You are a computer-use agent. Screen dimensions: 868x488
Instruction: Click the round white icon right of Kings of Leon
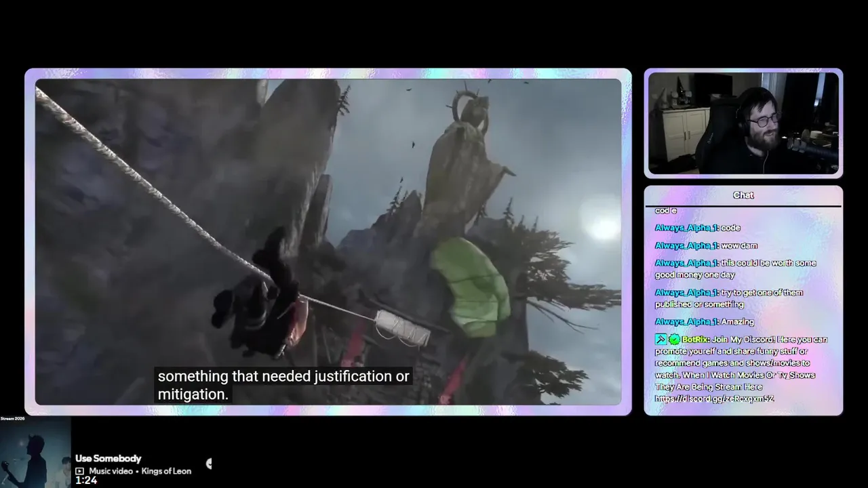coord(209,464)
